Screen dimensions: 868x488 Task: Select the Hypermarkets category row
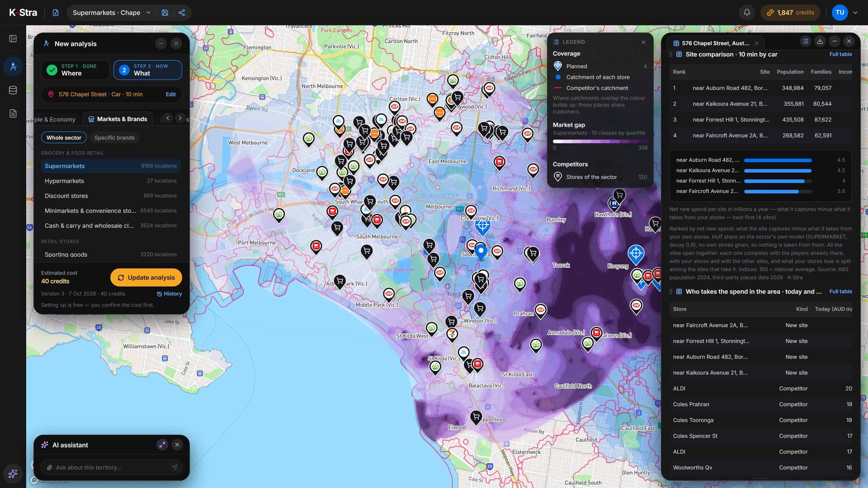tap(111, 181)
